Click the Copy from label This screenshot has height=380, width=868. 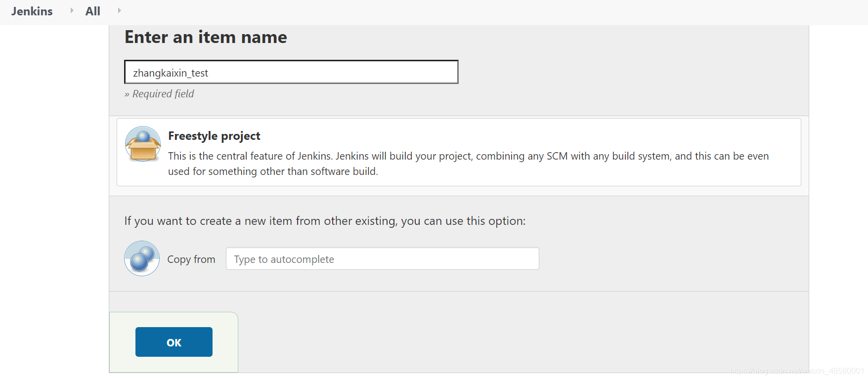click(191, 259)
